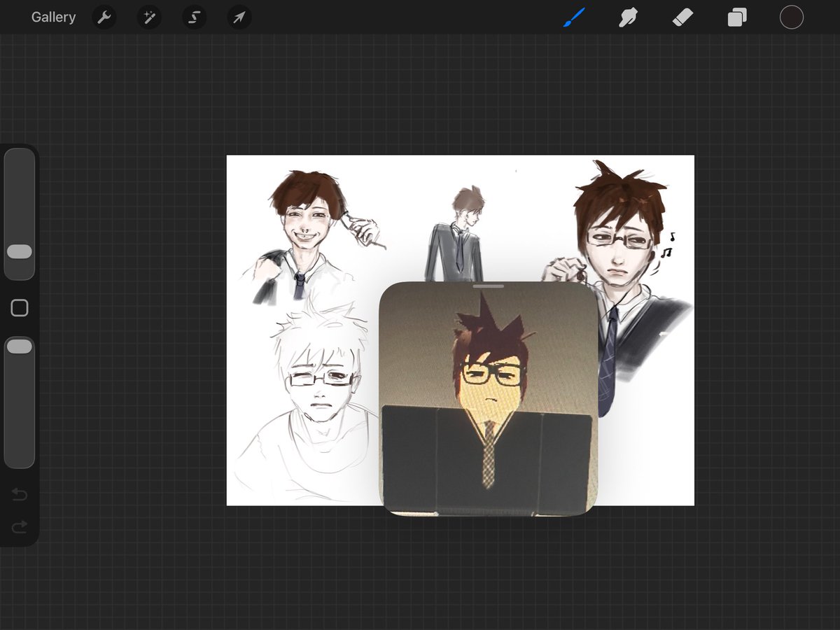Select the Smudge tool
This screenshot has width=840, height=630.
[628, 17]
